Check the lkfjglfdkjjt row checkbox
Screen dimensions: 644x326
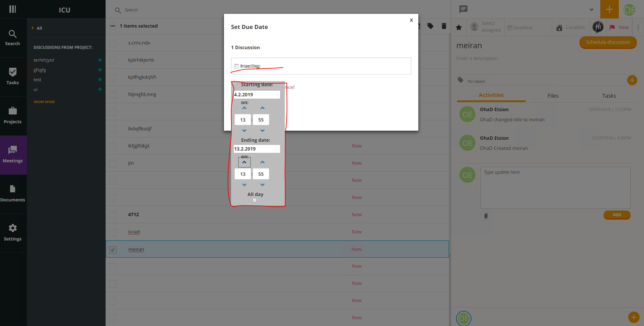113,146
